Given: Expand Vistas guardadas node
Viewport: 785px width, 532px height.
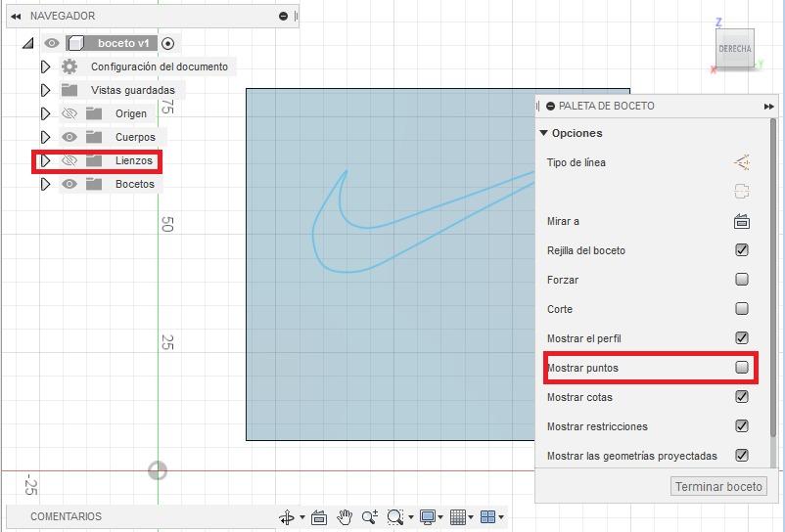Looking at the screenshot, I should pos(46,90).
